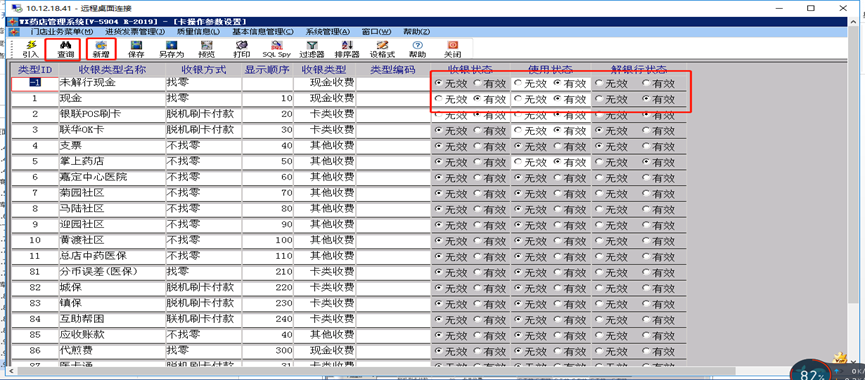Image resolution: width=865 pixels, height=380 pixels.
Task: Click the 收银方式 column header
Action: pos(204,69)
